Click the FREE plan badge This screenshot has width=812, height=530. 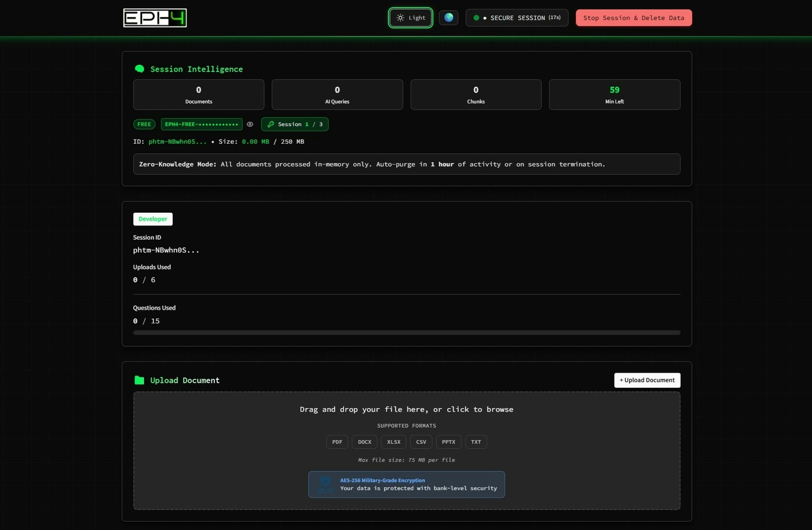(144, 124)
